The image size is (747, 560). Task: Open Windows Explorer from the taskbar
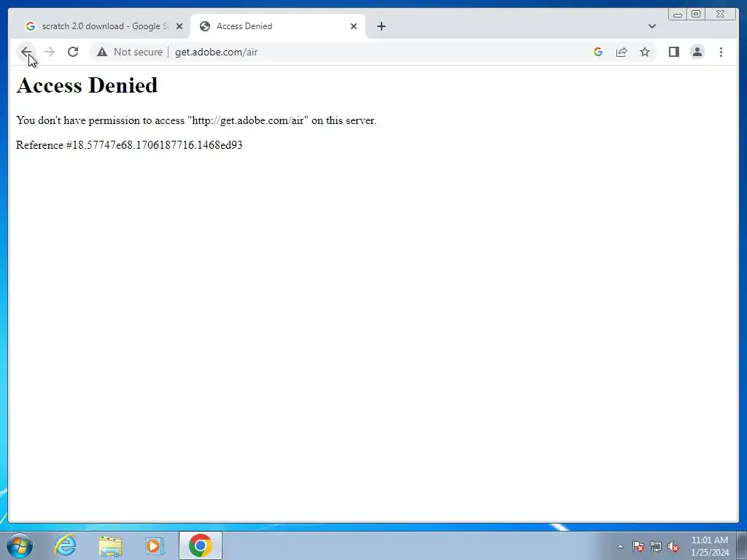click(110, 545)
